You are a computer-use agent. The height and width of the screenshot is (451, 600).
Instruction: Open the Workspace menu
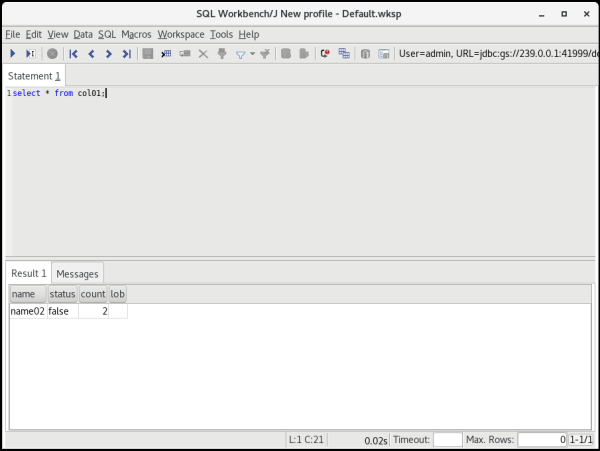181,34
